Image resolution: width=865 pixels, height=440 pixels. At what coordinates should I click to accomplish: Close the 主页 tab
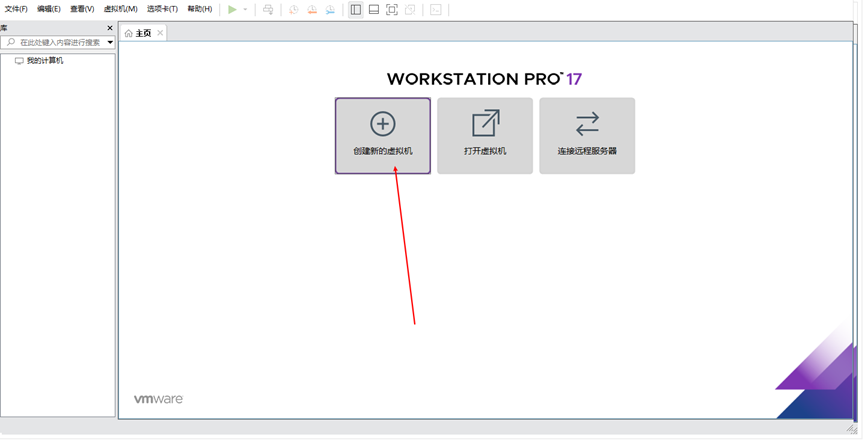click(x=160, y=33)
